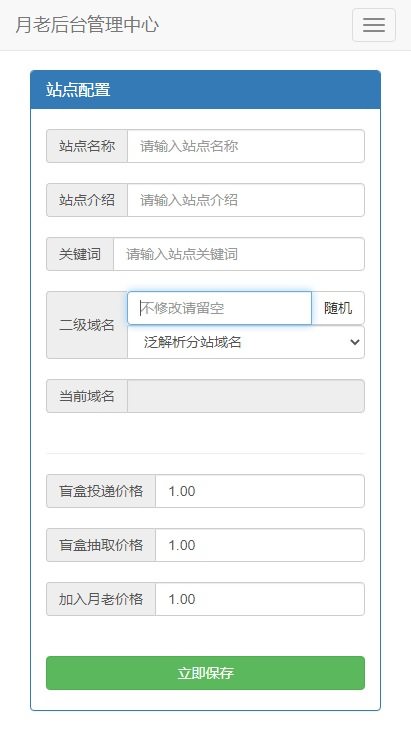Image resolution: width=411 pixels, height=731 pixels.
Task: Click the 加入月老价格 label
Action: point(101,599)
